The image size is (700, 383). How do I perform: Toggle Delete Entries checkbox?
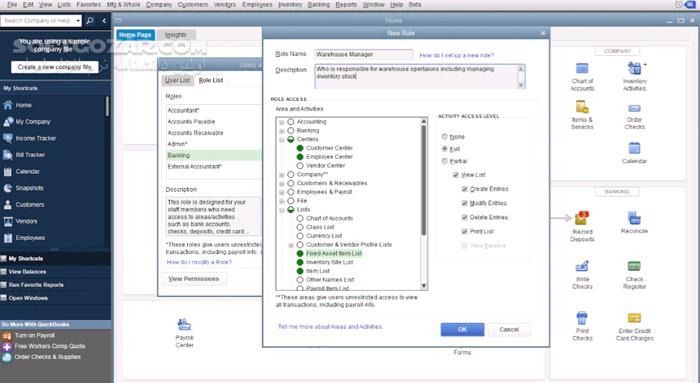tap(465, 217)
